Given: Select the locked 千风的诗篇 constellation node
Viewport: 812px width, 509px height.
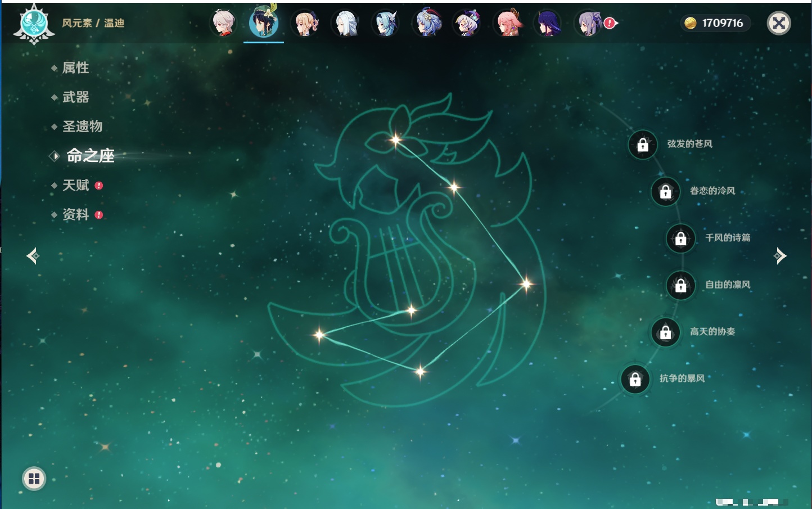Looking at the screenshot, I should 680,238.
